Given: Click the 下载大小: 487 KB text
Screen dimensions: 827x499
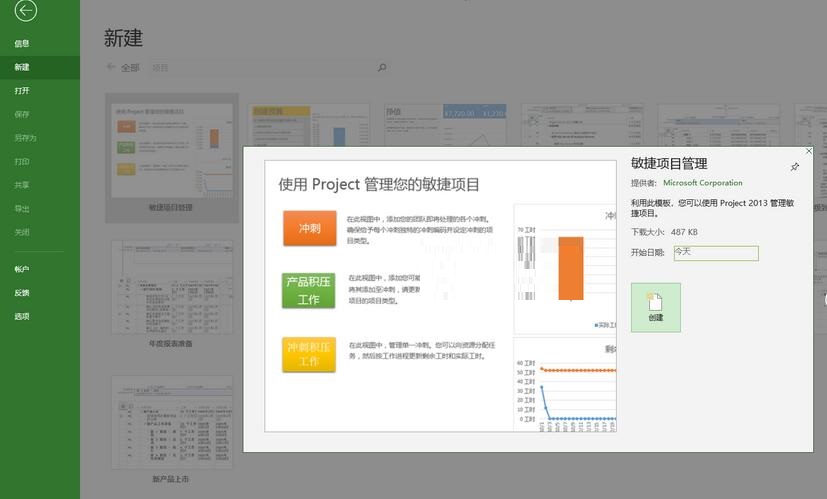Looking at the screenshot, I should pos(664,232).
